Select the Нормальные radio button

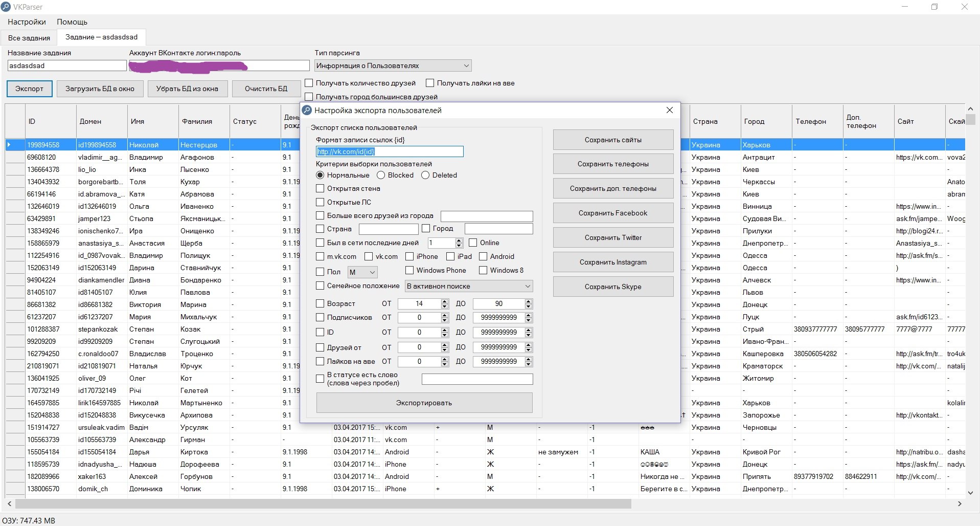[320, 175]
